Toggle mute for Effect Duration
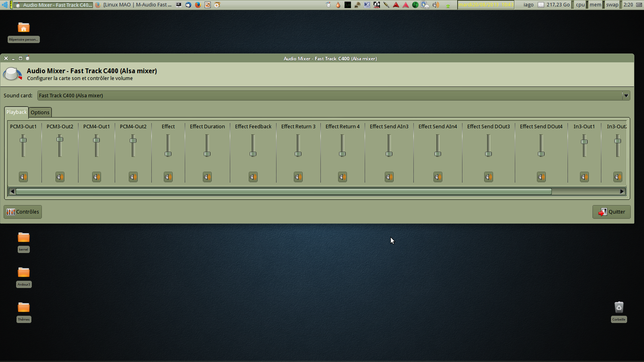Viewport: 644px width, 362px height. tap(207, 177)
